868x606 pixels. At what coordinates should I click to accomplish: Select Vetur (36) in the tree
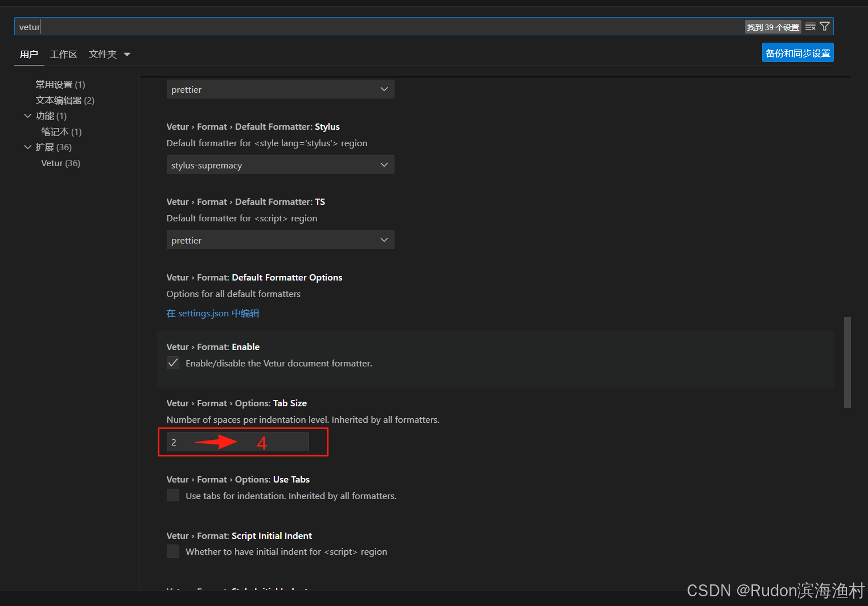coord(61,163)
